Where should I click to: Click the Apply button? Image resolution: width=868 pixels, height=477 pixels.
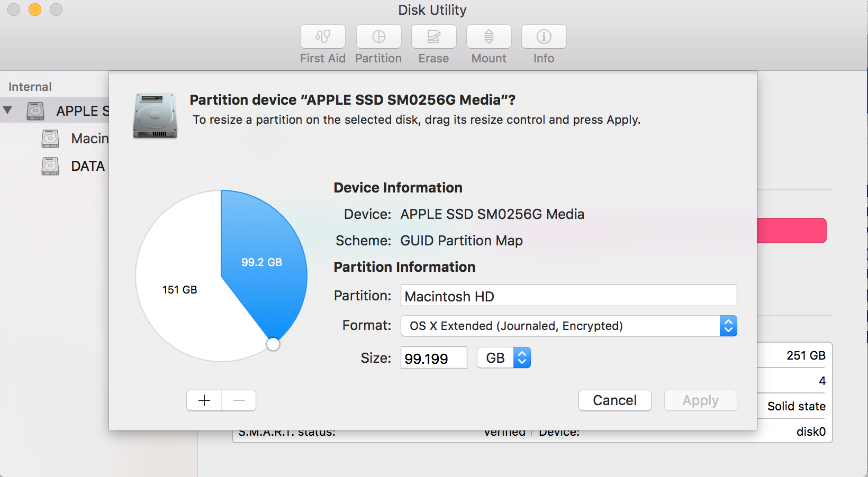701,400
